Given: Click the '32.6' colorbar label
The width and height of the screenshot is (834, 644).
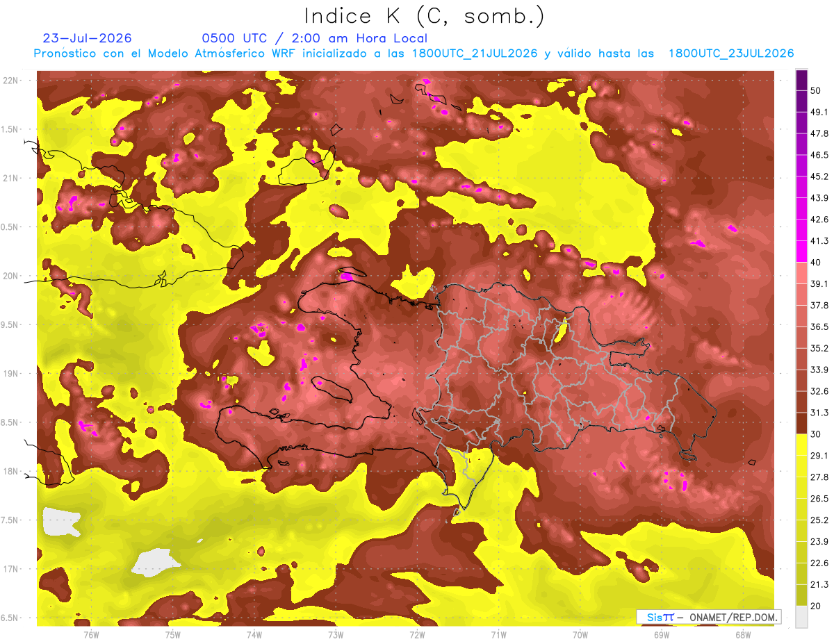Looking at the screenshot, I should 819,392.
